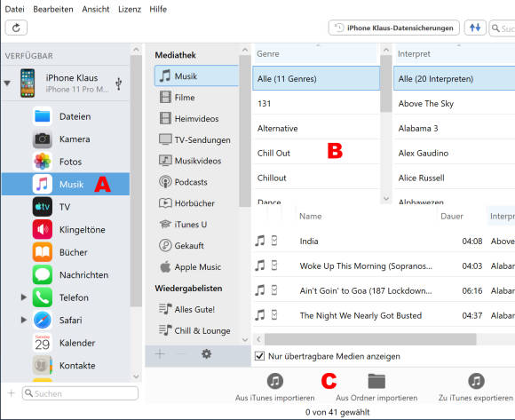Image resolution: width=515 pixels, height=420 pixels.
Task: Click the transfer arrows icon button
Action: tap(475, 28)
